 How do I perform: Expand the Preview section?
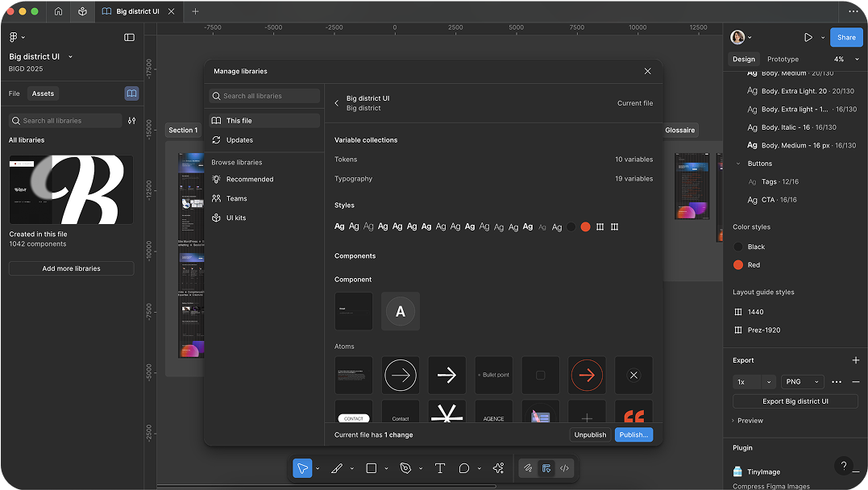click(747, 420)
